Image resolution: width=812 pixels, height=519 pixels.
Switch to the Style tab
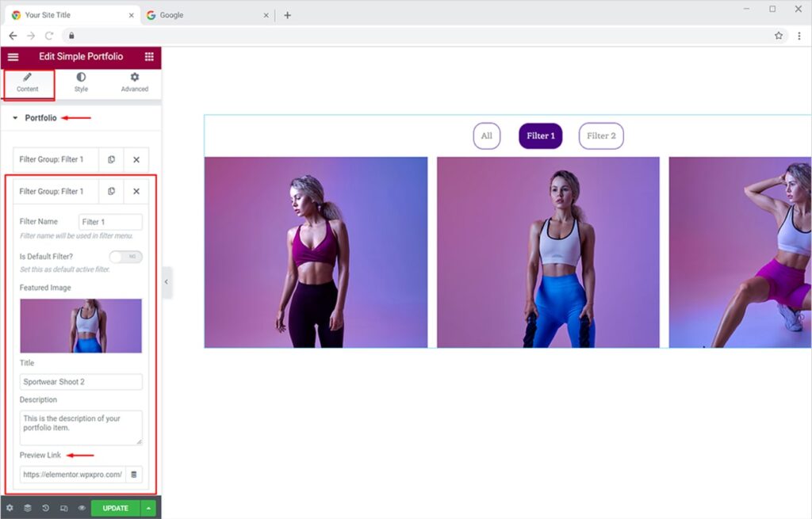[81, 82]
